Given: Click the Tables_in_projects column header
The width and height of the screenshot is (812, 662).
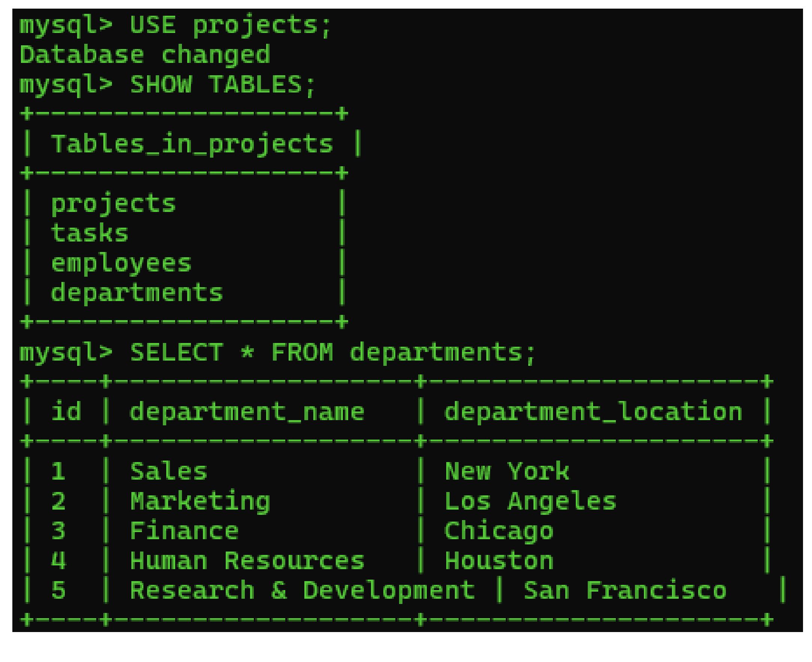Looking at the screenshot, I should point(192,145).
